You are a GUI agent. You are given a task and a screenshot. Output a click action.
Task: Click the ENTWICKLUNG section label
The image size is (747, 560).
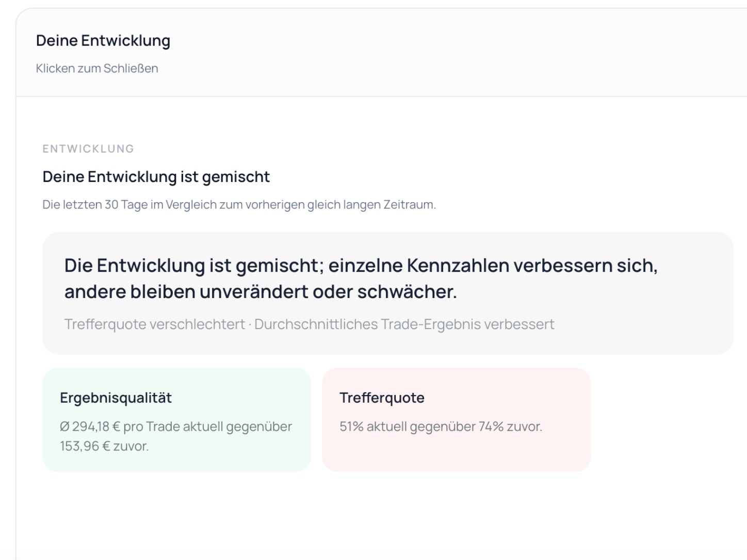point(88,149)
